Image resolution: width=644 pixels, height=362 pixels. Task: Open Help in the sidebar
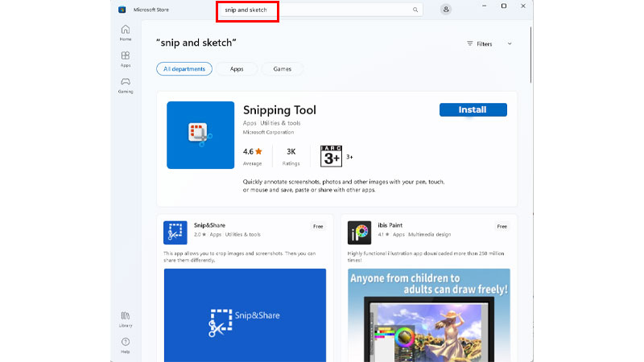[126, 346]
